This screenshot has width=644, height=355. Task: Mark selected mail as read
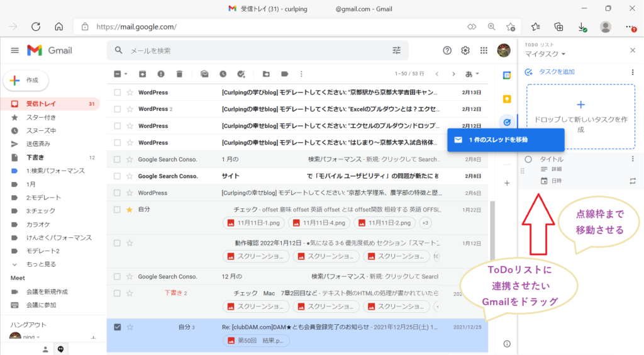tap(204, 74)
